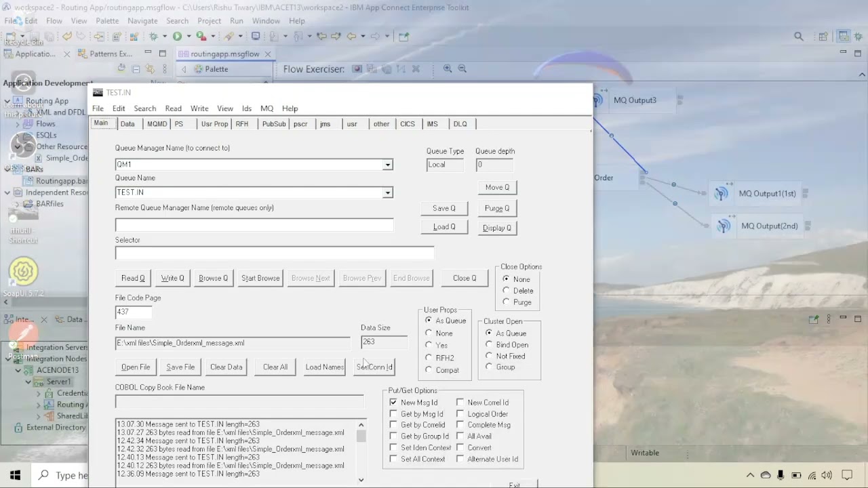Open Windows Start menu
This screenshot has height=488, width=868.
coord(15,475)
